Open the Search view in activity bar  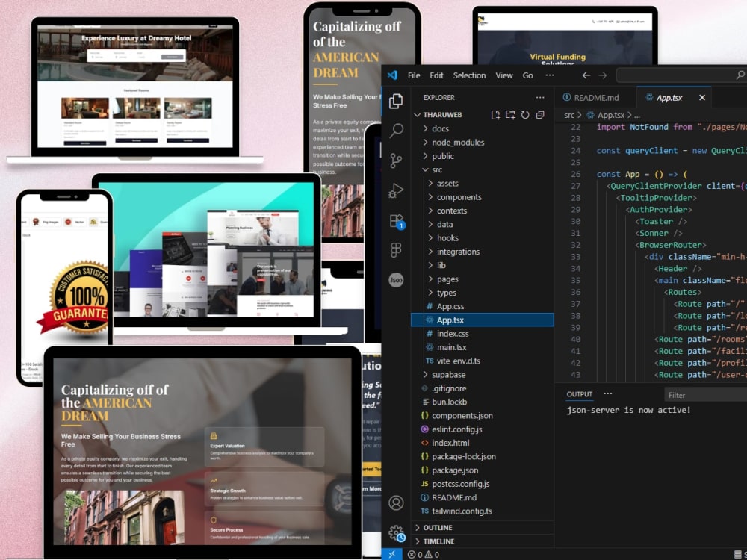(396, 131)
